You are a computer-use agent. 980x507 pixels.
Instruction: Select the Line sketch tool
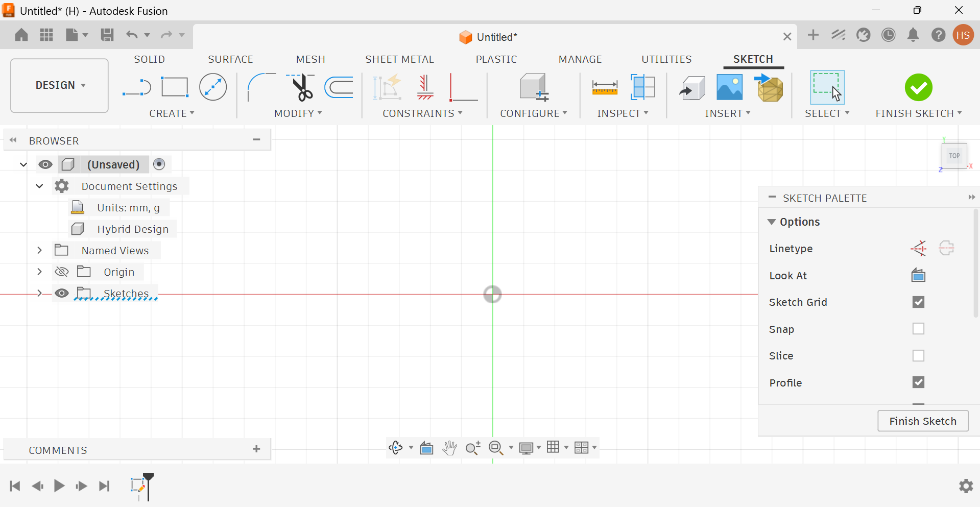coord(137,88)
